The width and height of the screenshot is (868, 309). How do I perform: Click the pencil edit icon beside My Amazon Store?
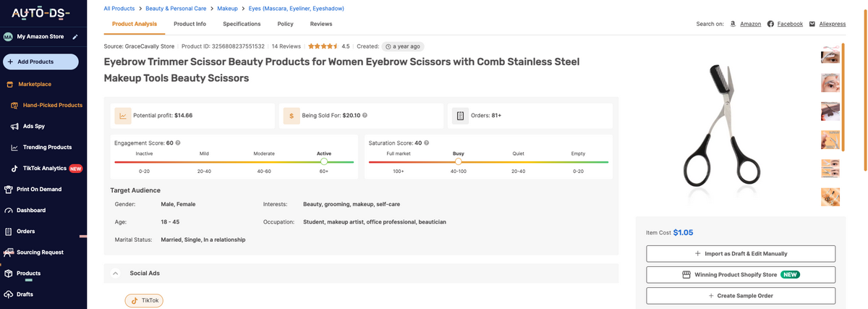coord(75,37)
